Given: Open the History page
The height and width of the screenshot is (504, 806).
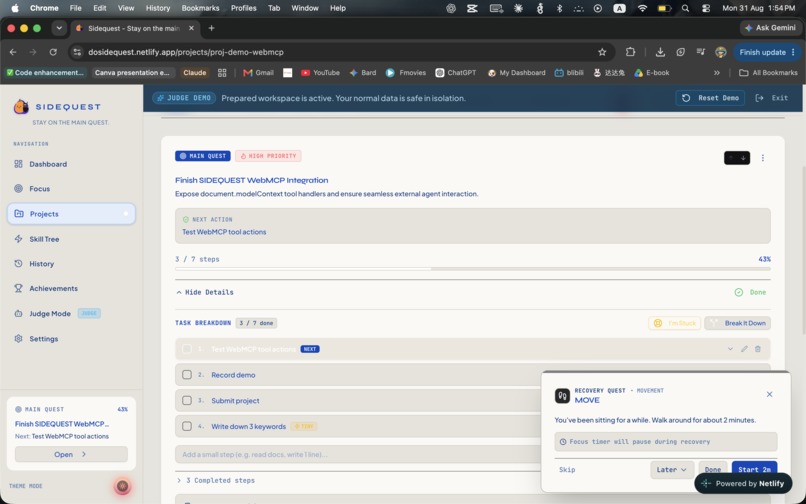Looking at the screenshot, I should 41,263.
